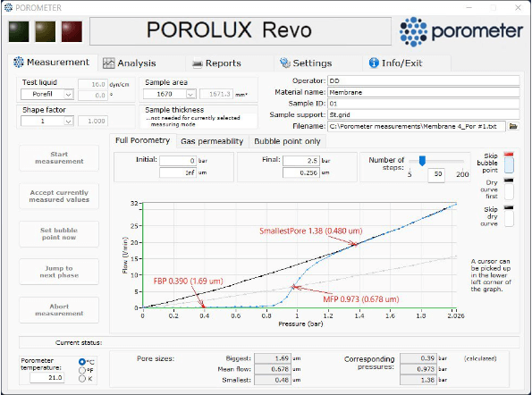Open the Sample area 1670 dropdown

pos(169,94)
